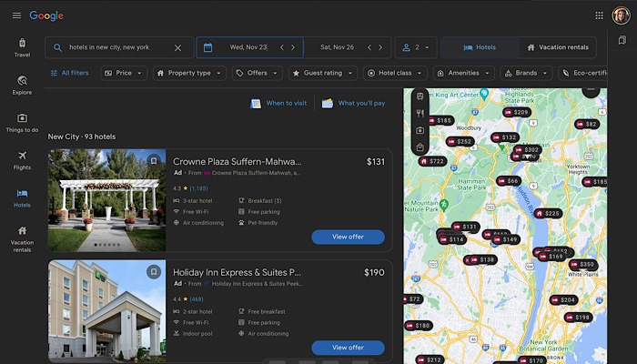
Task: Expand the Offers filter
Action: click(258, 73)
